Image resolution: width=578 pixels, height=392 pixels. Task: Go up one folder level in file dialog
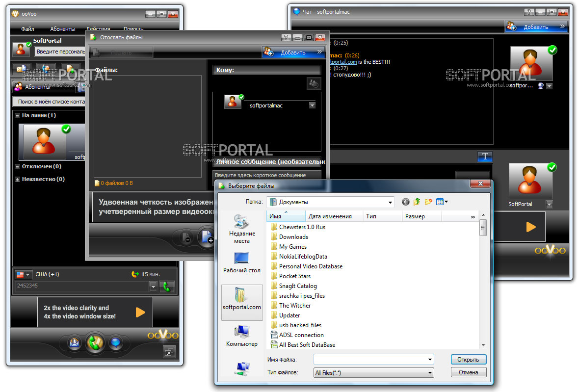click(417, 202)
